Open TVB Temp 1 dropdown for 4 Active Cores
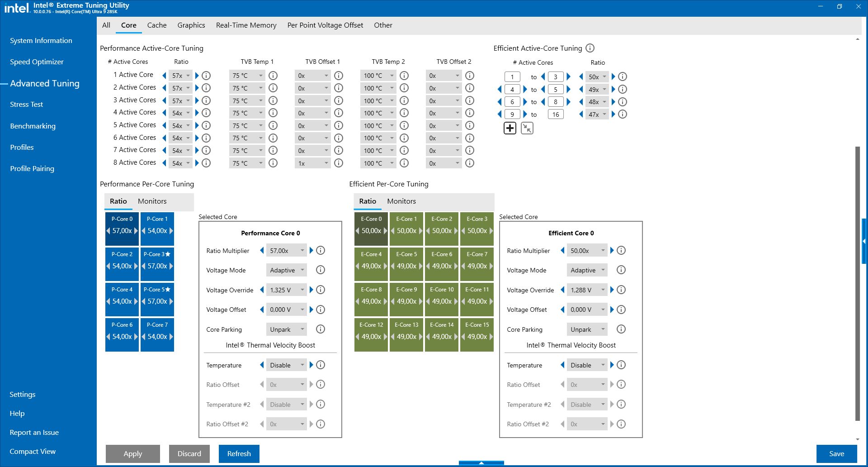The height and width of the screenshot is (467, 868). pos(247,113)
